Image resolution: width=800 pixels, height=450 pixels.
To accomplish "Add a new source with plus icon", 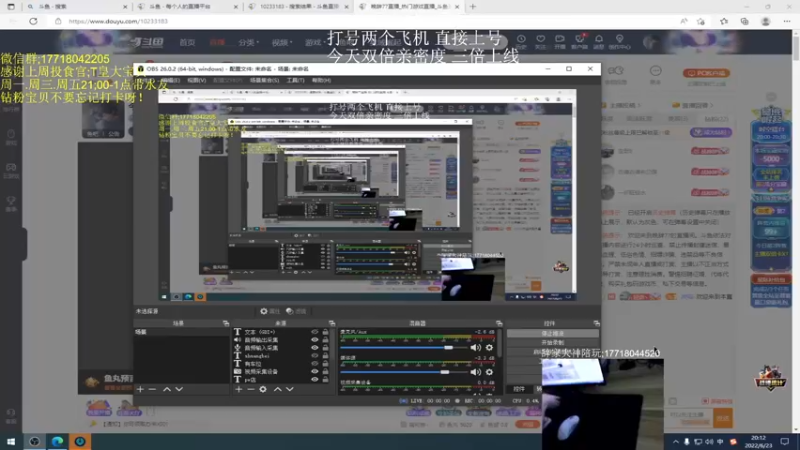I will (x=239, y=389).
